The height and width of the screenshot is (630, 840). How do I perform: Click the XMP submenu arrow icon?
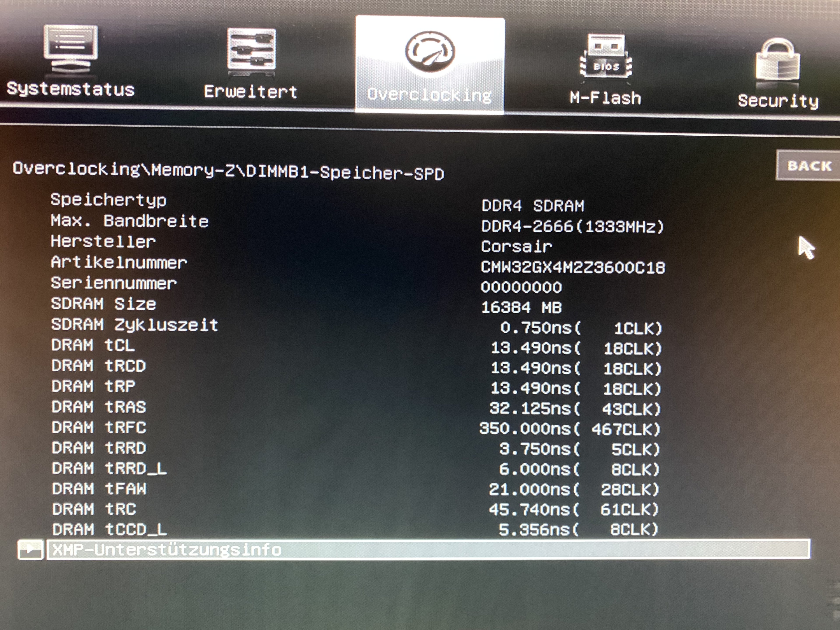[30, 549]
